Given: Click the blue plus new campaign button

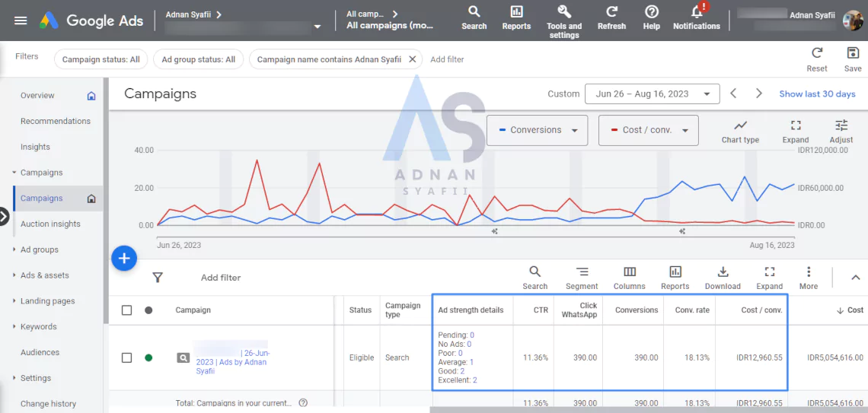Looking at the screenshot, I should [124, 258].
